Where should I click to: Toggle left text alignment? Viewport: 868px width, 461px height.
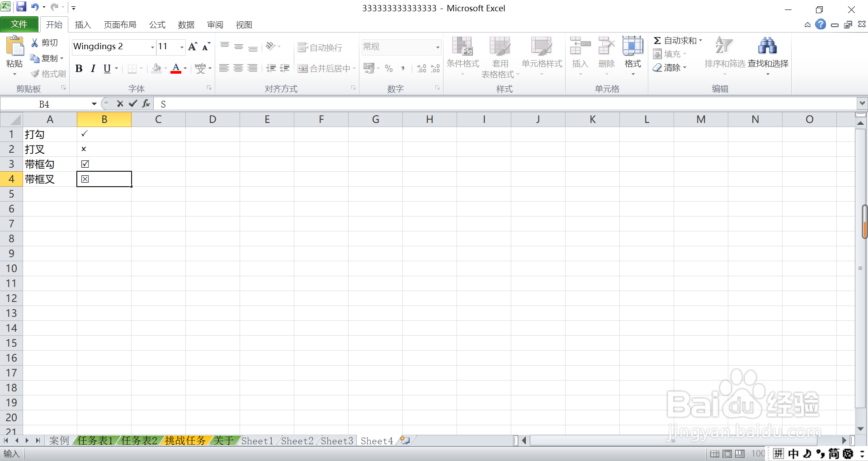[x=224, y=68]
